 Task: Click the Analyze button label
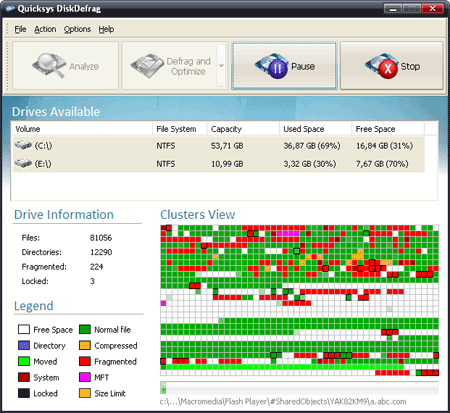pos(84,66)
